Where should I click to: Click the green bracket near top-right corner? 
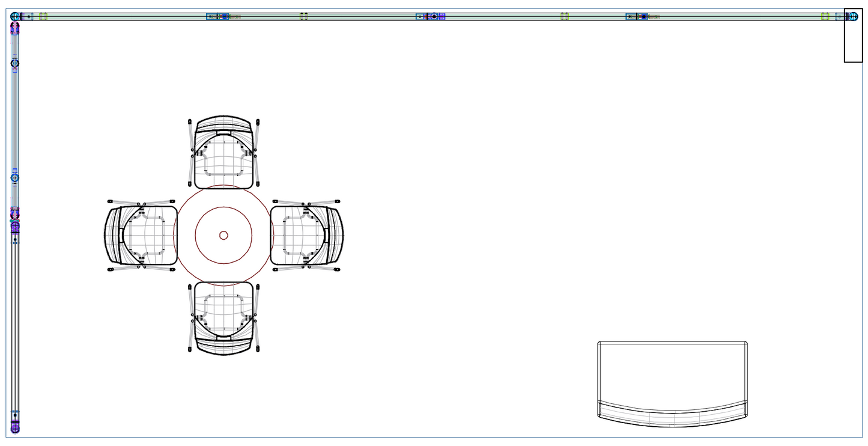825,16
